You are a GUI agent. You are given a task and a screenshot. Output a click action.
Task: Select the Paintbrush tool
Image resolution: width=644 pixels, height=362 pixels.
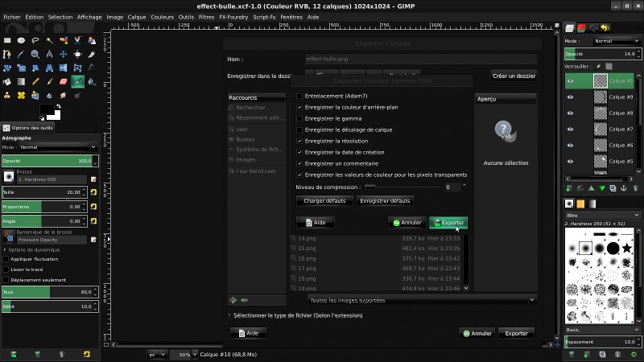pyautogui.click(x=49, y=82)
